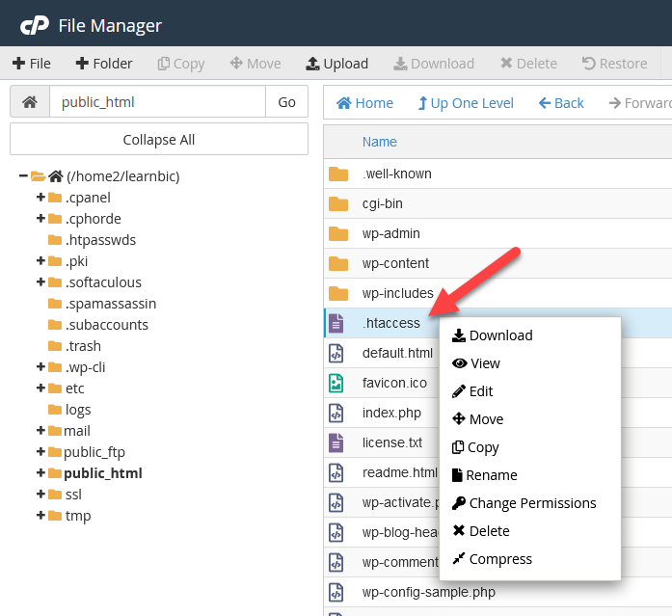This screenshot has height=616, width=672.
Task: Sort files by the Name column header
Action: (379, 142)
